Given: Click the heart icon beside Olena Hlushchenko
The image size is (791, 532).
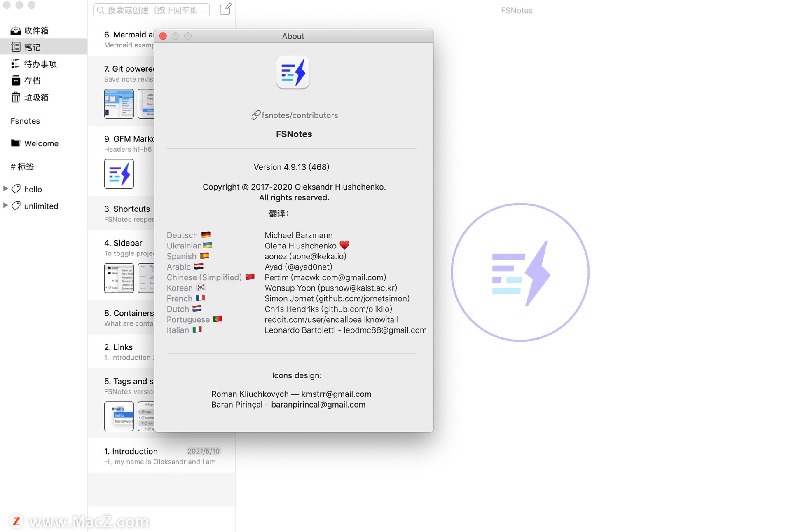Looking at the screenshot, I should (344, 245).
